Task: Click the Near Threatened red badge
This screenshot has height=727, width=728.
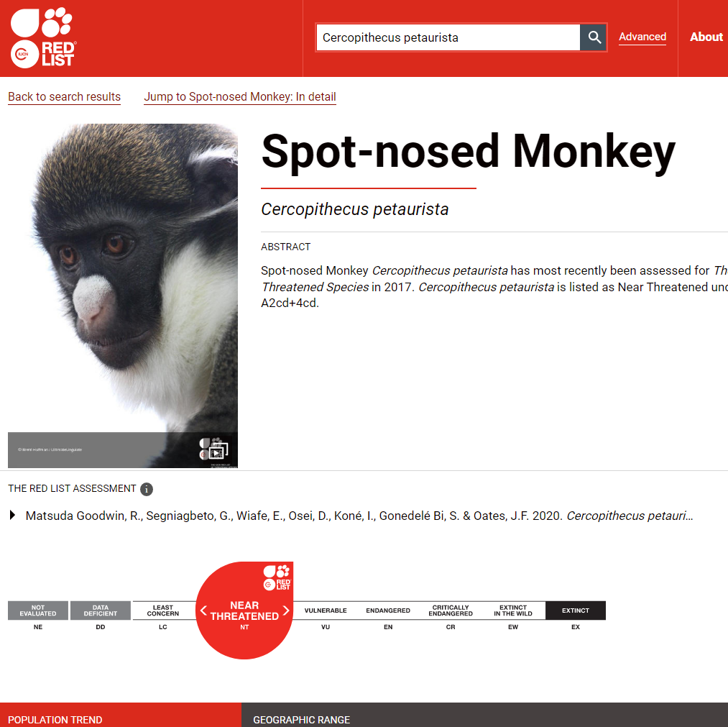Action: point(244,611)
